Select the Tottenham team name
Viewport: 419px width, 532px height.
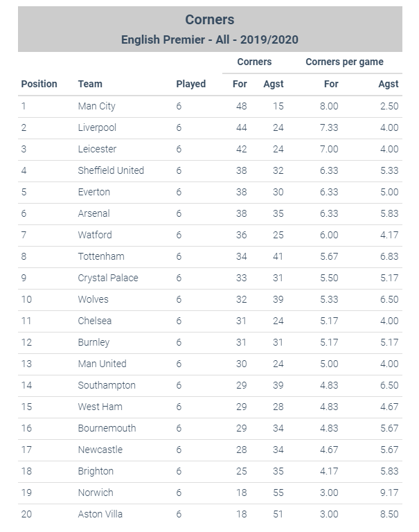[x=101, y=256]
